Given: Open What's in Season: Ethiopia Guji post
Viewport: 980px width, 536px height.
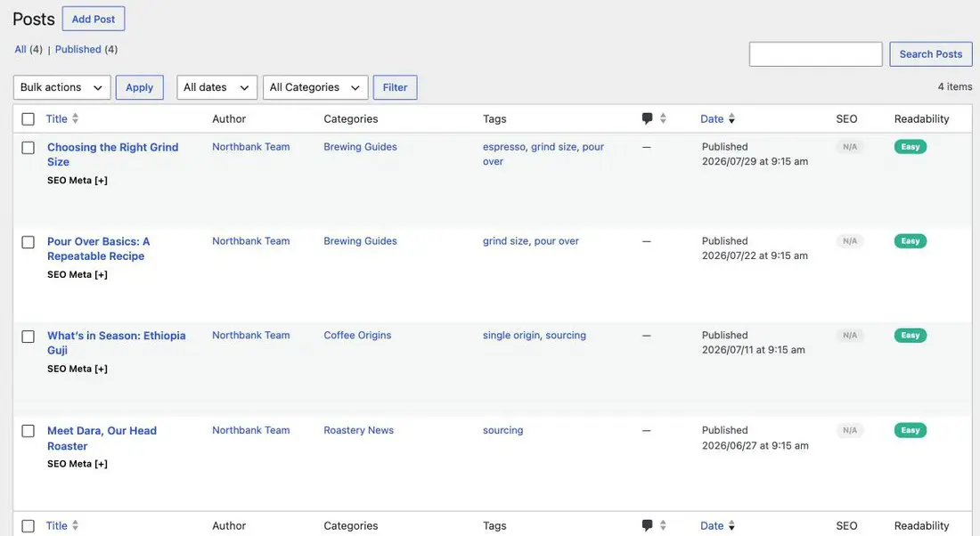Looking at the screenshot, I should 116,343.
